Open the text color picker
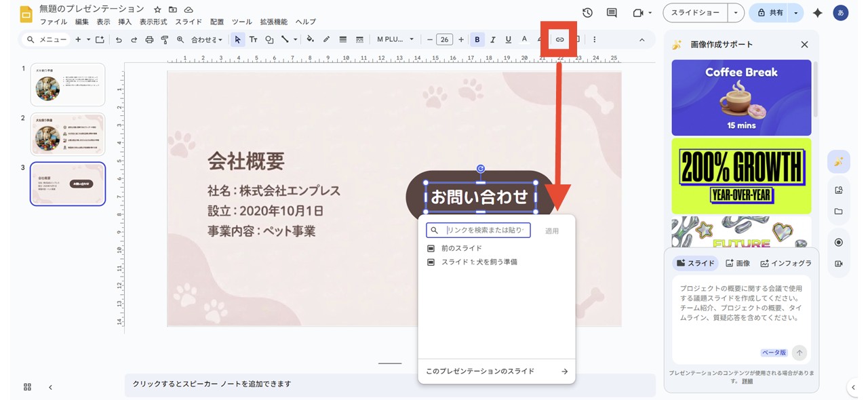The height and width of the screenshot is (400, 868). pos(524,39)
